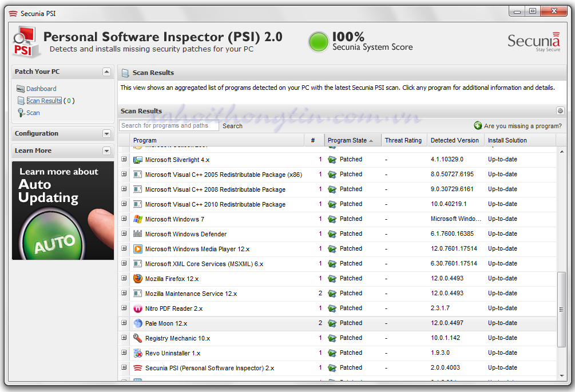Collapse the Patch Your PC panel
Viewport: 575px width, 392px height.
[107, 72]
